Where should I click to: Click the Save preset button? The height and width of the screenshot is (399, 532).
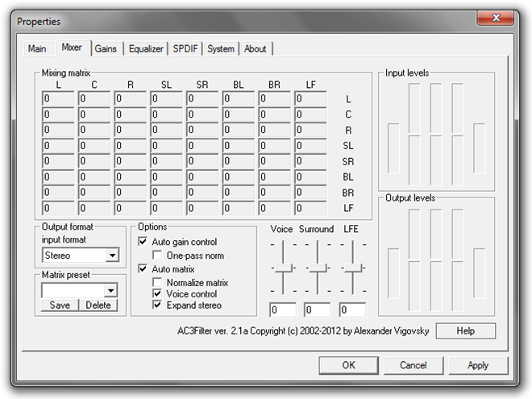coord(60,305)
